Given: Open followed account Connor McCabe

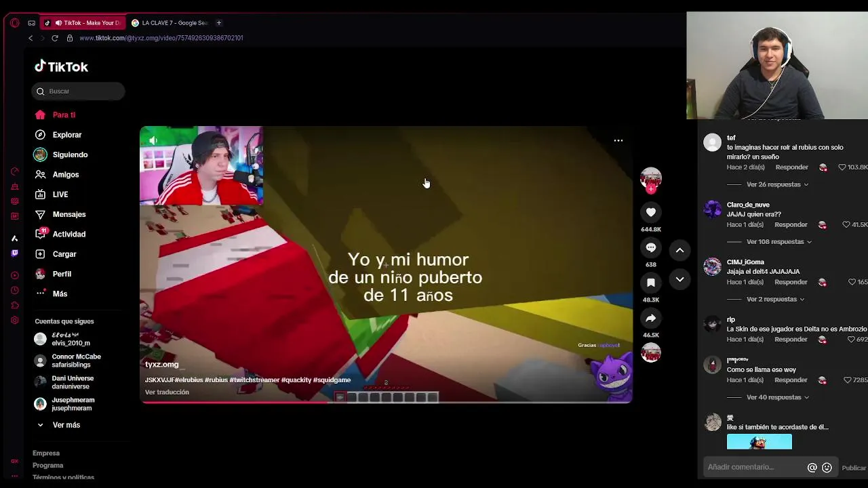Looking at the screenshot, I should (68, 361).
